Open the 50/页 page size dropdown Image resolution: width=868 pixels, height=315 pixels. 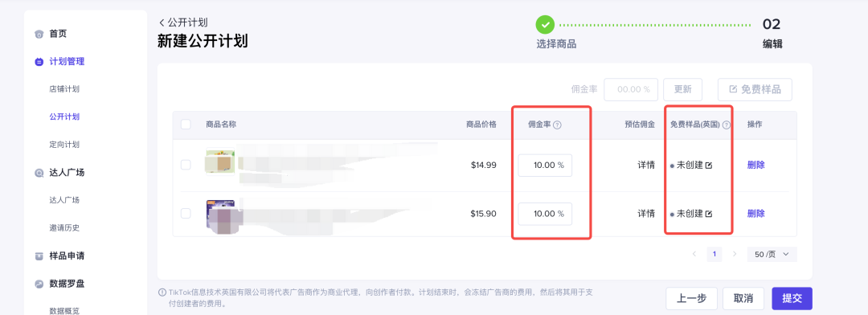pyautogui.click(x=772, y=254)
